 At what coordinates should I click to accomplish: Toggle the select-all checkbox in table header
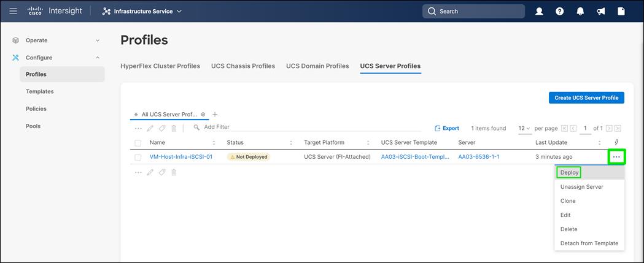point(138,143)
